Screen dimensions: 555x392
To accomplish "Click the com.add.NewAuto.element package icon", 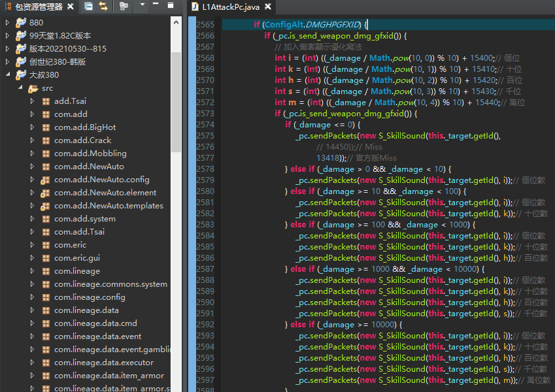I will (45, 193).
